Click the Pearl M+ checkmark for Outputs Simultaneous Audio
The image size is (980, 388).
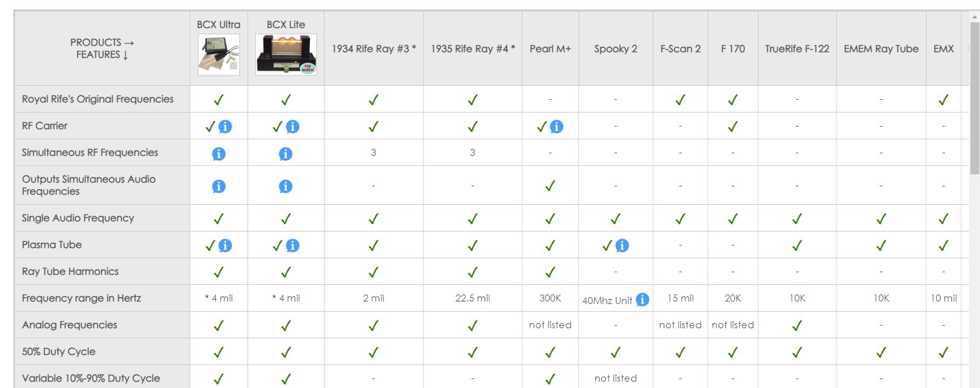tap(550, 185)
